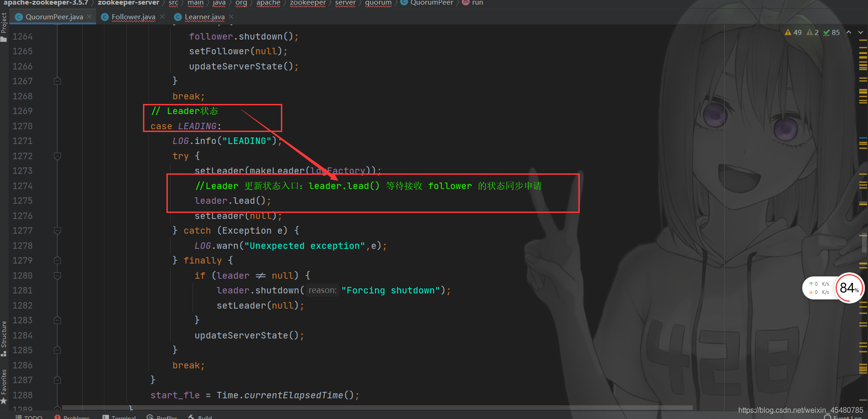The width and height of the screenshot is (868, 419).
Task: Open the Terminal tool window
Action: (120, 417)
